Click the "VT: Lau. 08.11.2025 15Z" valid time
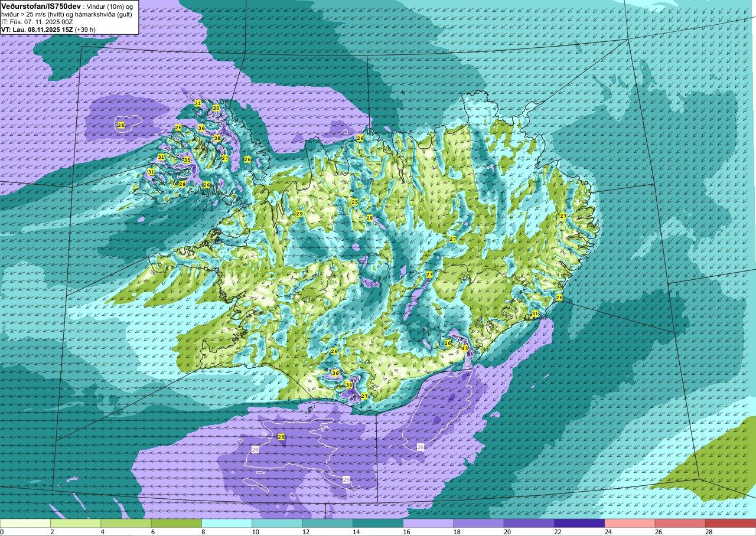 37,29
